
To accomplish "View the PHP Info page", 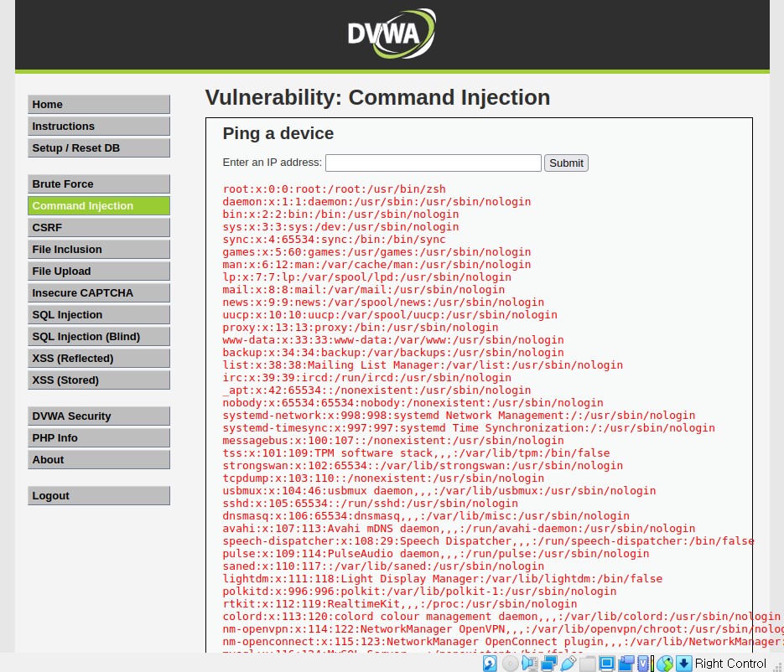I will pyautogui.click(x=99, y=437).
